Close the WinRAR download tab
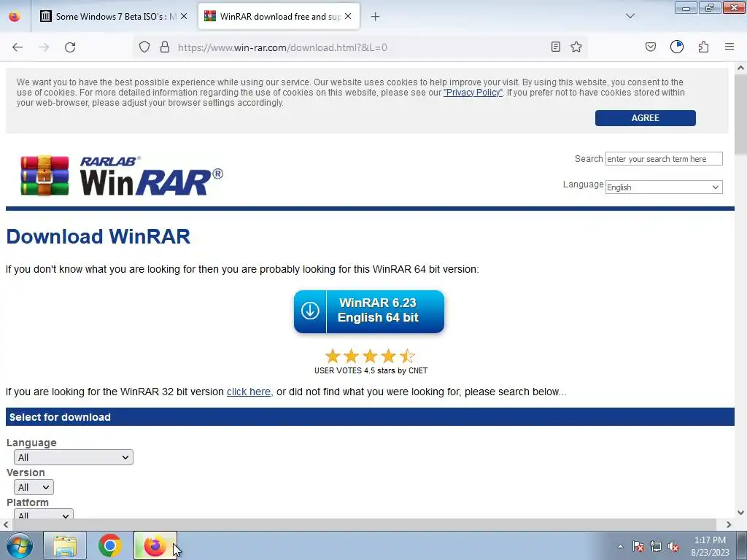The height and width of the screenshot is (560, 747). [x=348, y=16]
